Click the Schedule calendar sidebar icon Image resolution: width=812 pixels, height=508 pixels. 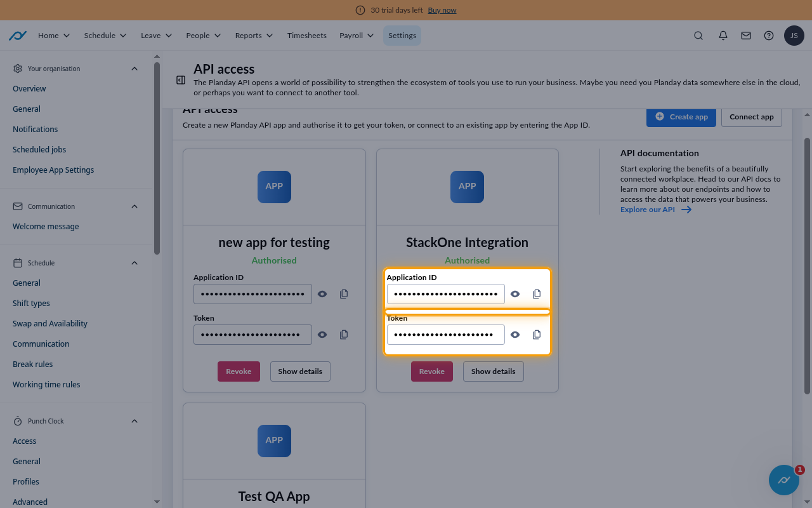[x=18, y=263]
